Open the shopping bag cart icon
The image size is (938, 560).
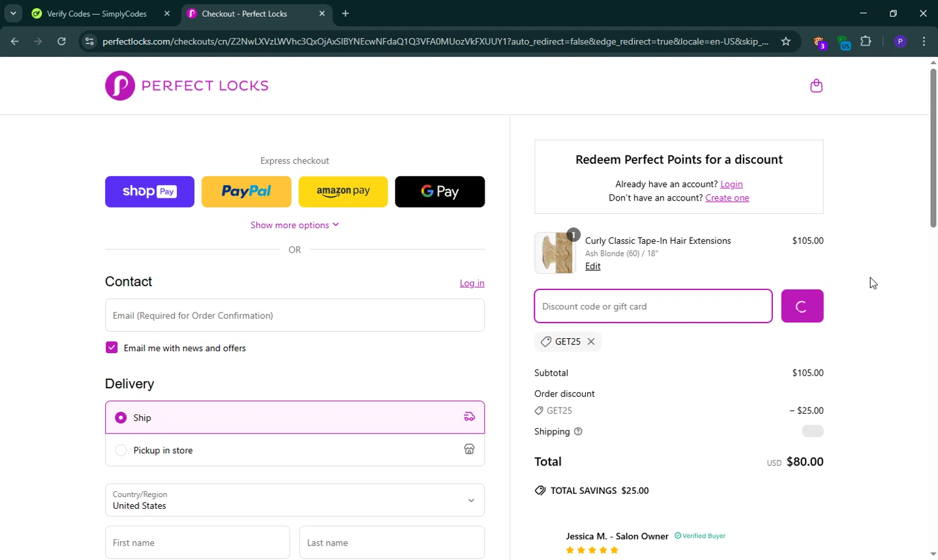pos(816,86)
